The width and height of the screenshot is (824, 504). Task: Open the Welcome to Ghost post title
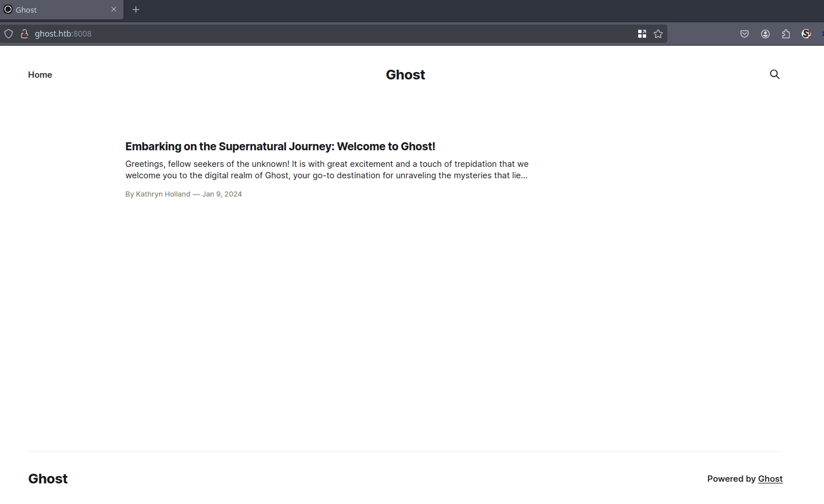[280, 146]
